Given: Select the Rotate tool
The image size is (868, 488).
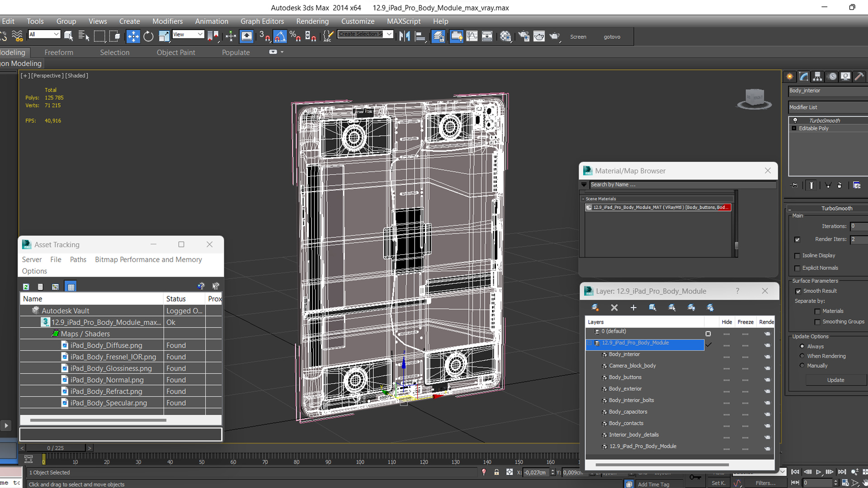Looking at the screenshot, I should tap(148, 36).
